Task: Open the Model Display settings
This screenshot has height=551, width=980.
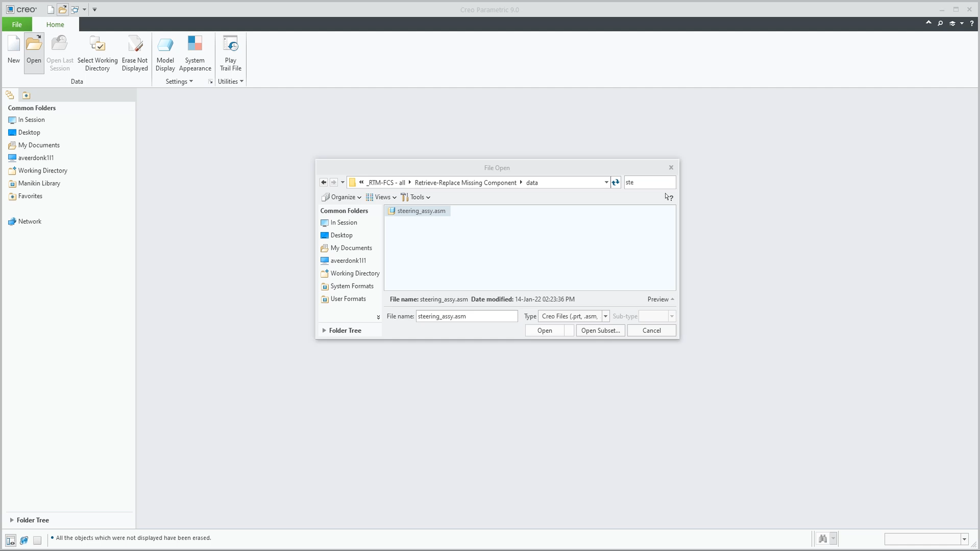Action: click(x=165, y=48)
